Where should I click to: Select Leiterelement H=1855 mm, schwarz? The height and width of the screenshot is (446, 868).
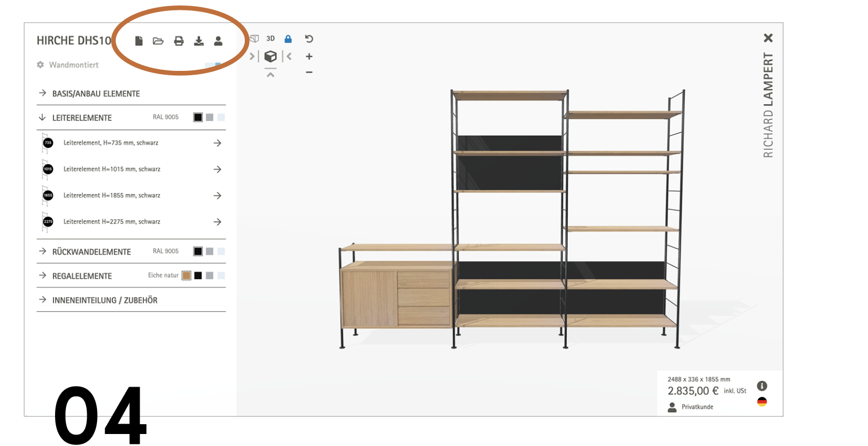112,195
